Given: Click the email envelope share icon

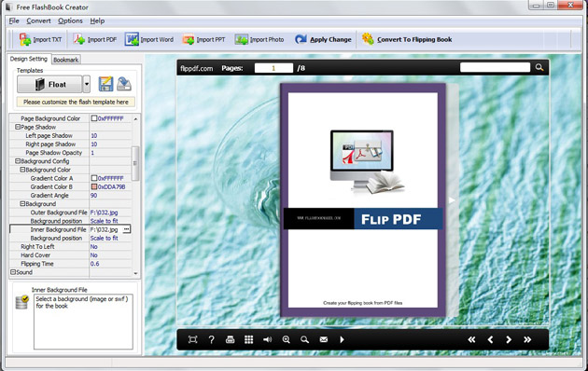Looking at the screenshot, I should [324, 339].
